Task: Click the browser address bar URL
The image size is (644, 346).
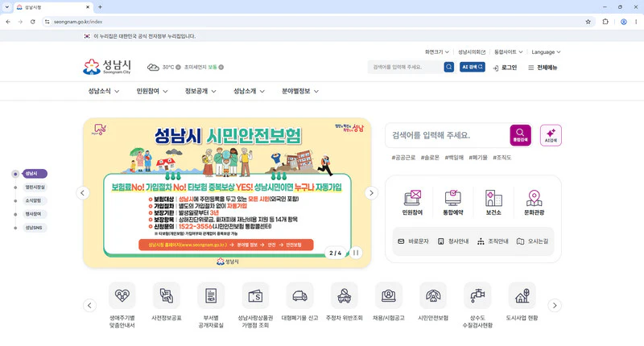Action: point(78,22)
